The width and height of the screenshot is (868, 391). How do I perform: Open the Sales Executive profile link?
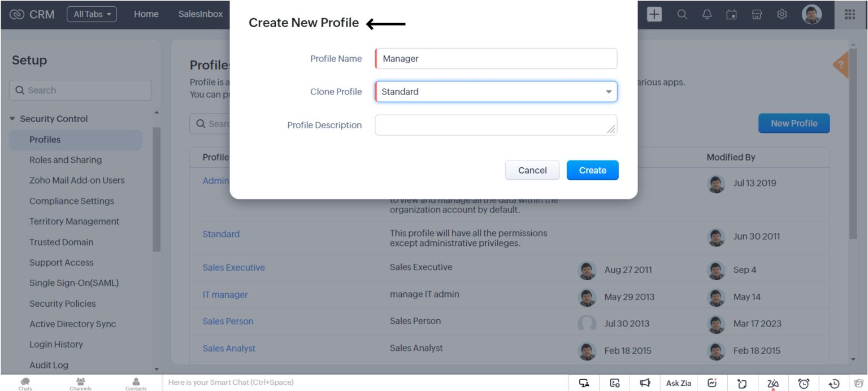point(234,267)
